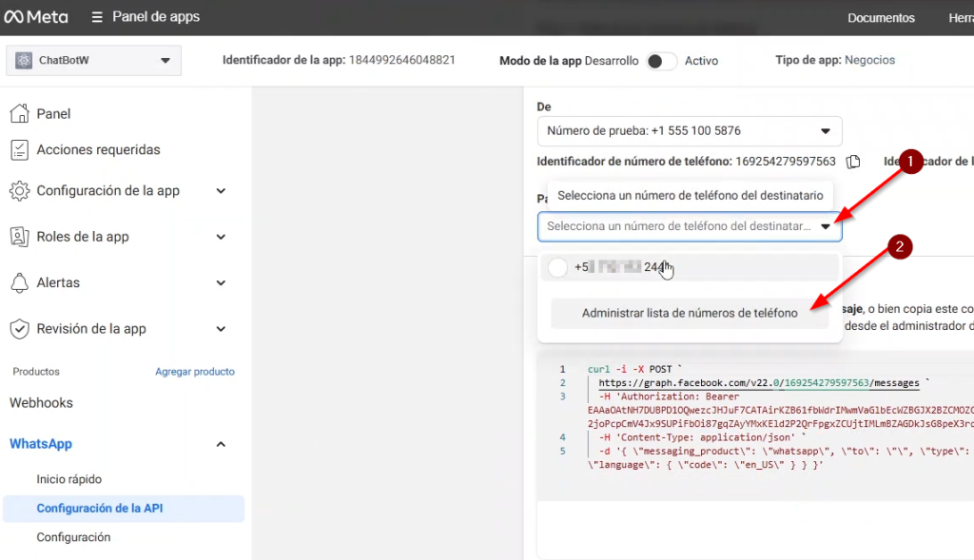974x560 pixels.
Task: Click the graph.facebook.com URL in the code
Action: click(x=758, y=383)
